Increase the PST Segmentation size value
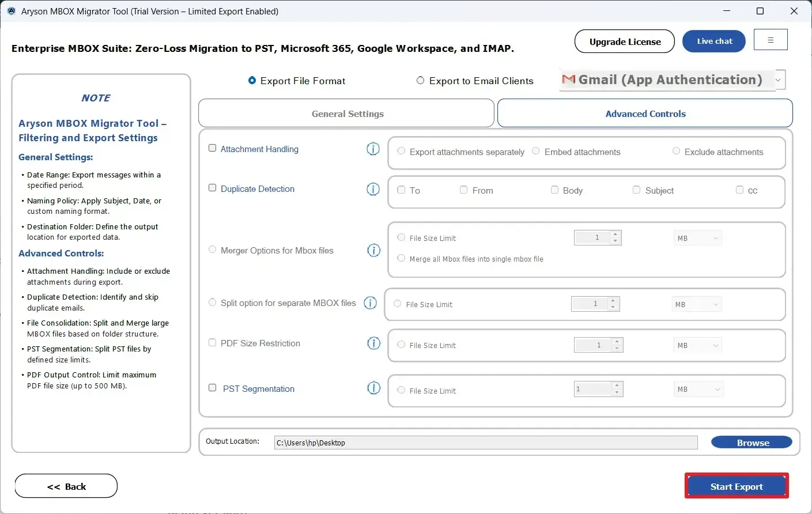The width and height of the screenshot is (812, 514). point(617,385)
